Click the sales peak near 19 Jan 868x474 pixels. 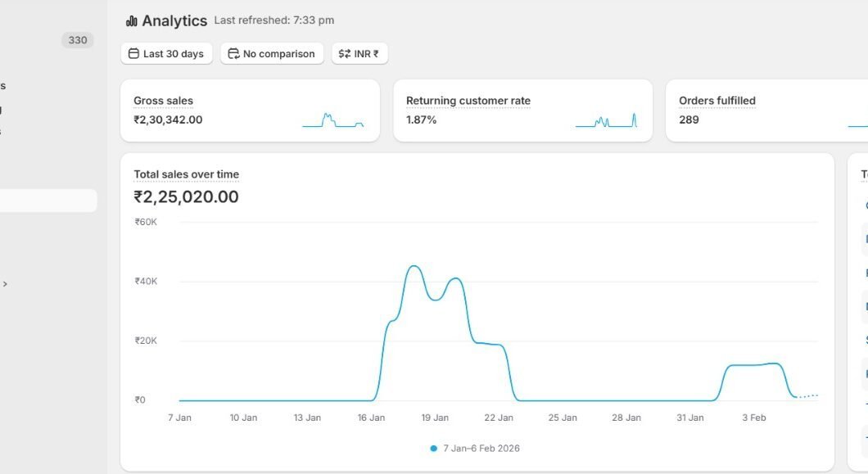pyautogui.click(x=414, y=266)
